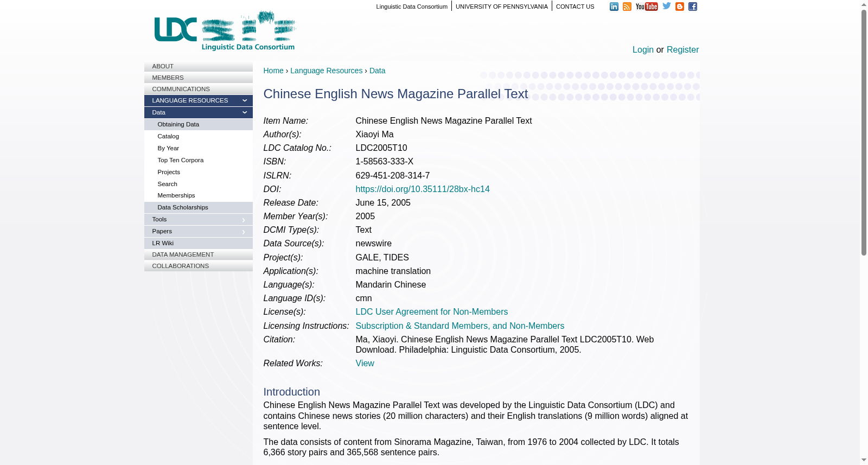868x465 pixels.
Task: Open the Data Management menu item
Action: click(199, 254)
